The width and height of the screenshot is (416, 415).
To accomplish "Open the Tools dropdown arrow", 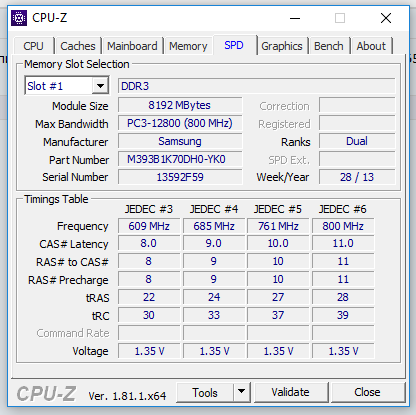I will click(241, 392).
